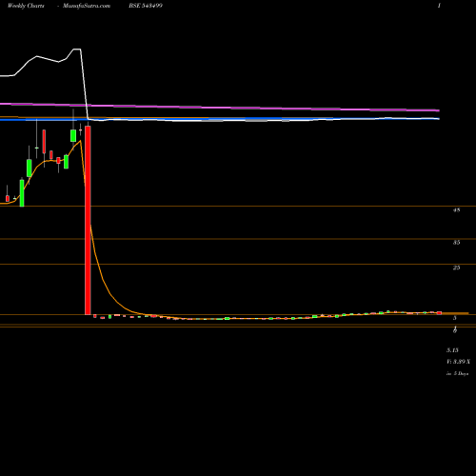Click the 25 price axis label
476x476 pixels.
tap(457, 268)
